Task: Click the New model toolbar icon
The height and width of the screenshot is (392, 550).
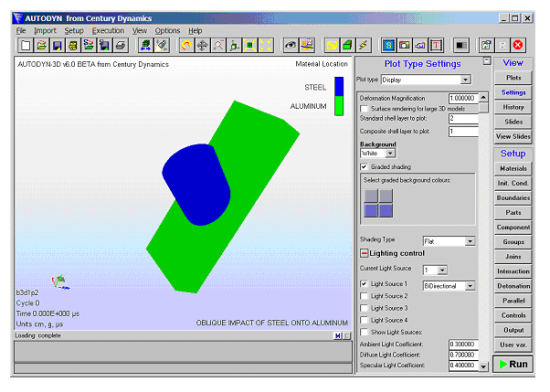Action: 26,45
